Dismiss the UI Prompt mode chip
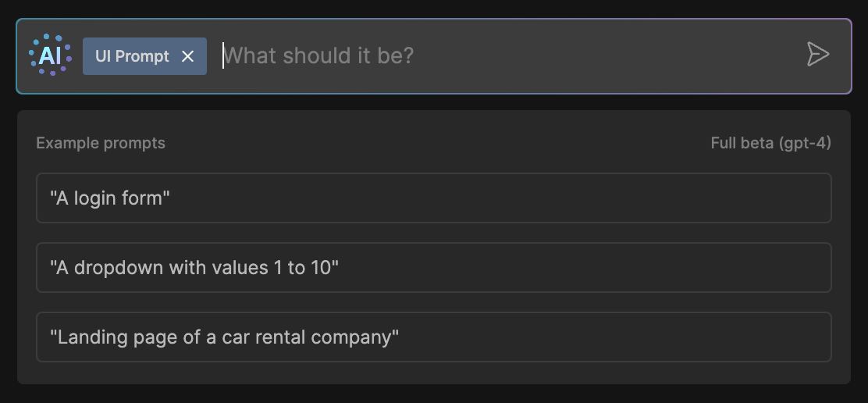Screen dimensions: 868x403 187,56
